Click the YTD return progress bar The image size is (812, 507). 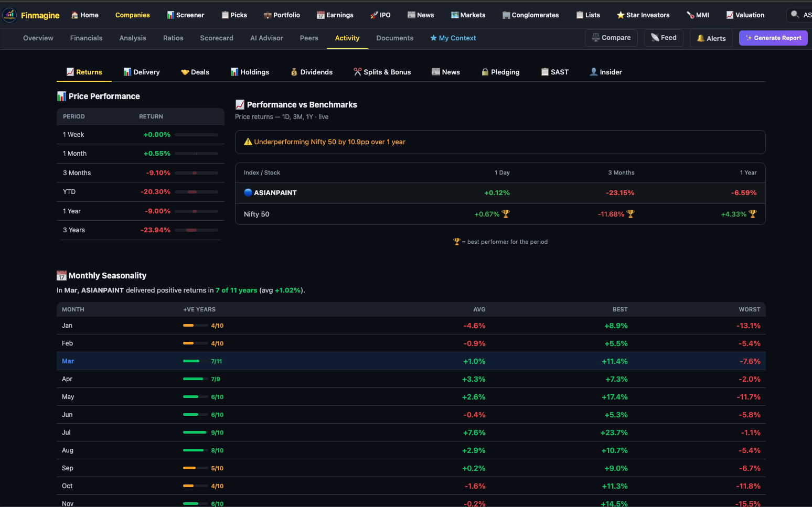(197, 192)
